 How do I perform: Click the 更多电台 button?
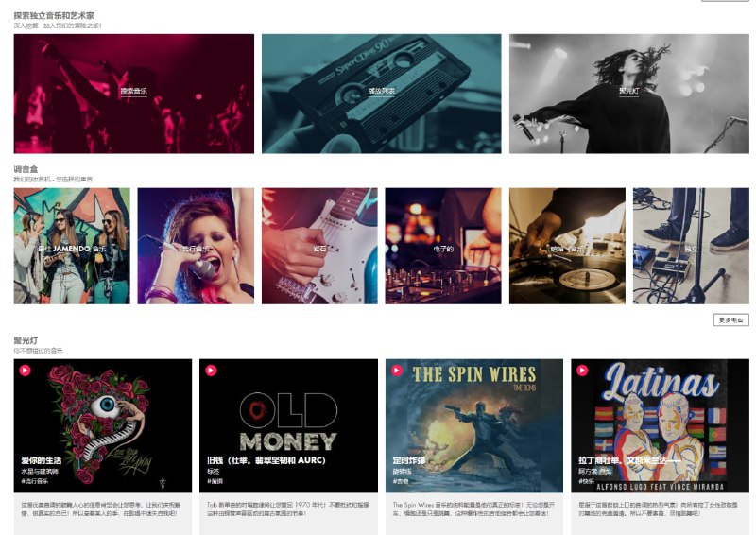coord(730,319)
